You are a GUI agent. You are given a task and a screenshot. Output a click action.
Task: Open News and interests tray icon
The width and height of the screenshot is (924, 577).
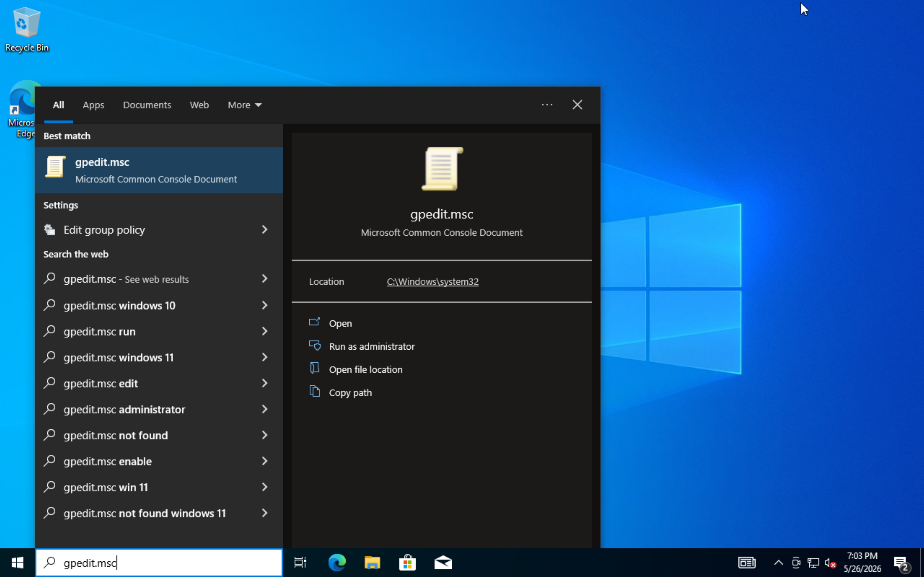pos(747,563)
